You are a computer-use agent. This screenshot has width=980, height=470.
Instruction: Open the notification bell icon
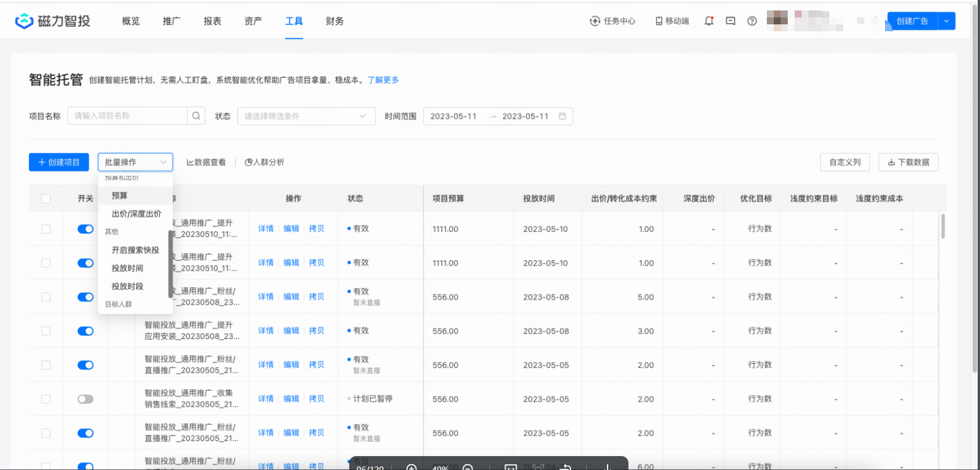709,21
